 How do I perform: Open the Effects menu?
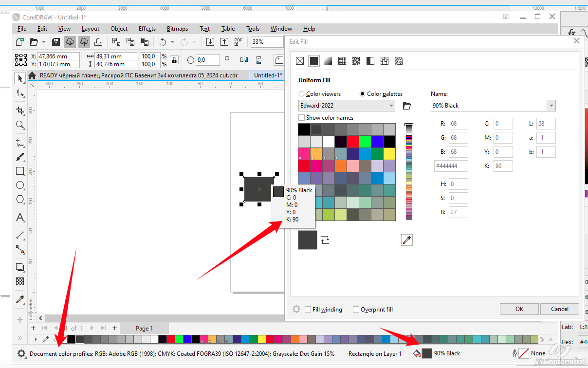click(147, 29)
